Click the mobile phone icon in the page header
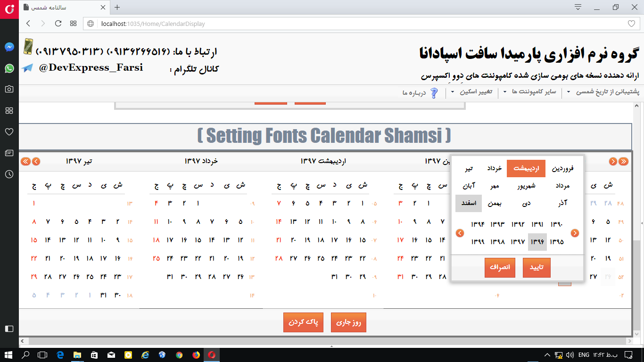The height and width of the screenshot is (362, 644). pos(27,48)
